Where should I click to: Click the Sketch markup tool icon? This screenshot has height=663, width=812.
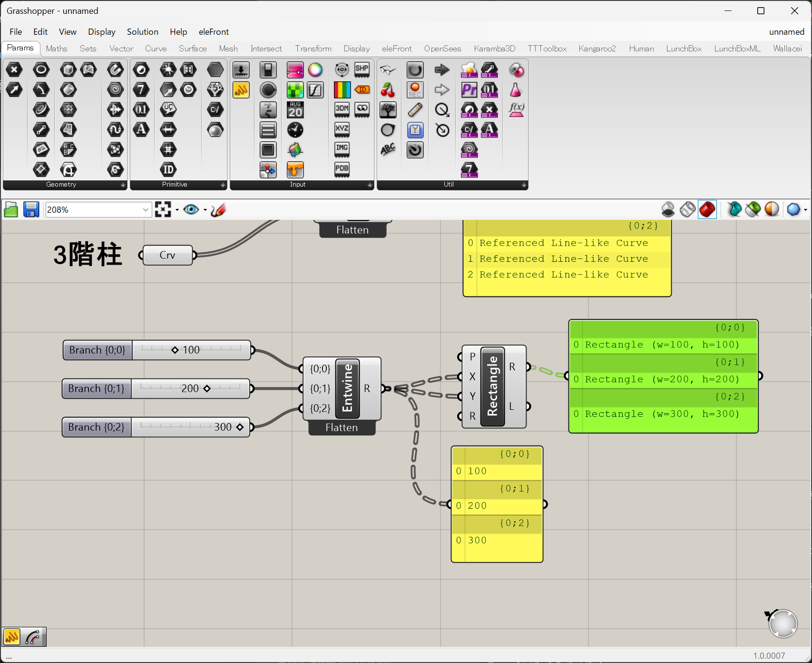point(218,209)
